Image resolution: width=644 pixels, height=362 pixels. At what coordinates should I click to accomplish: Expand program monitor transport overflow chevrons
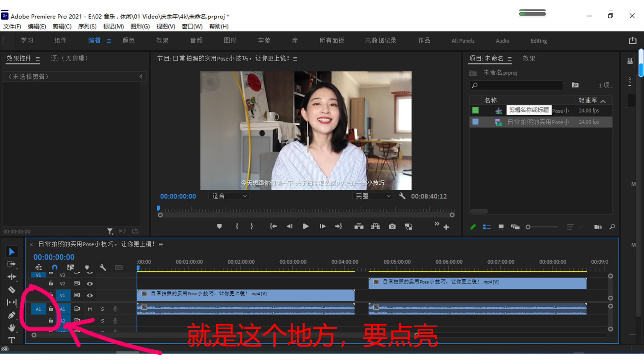437,224
